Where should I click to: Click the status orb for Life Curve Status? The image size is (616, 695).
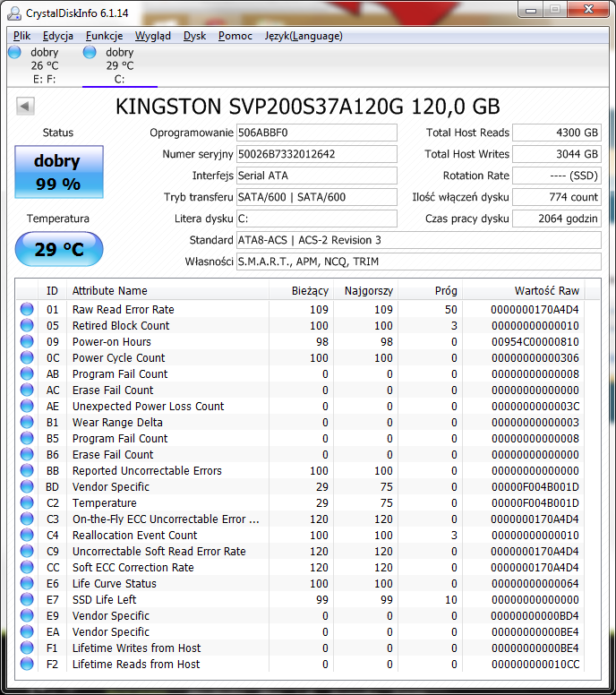pos(27,583)
